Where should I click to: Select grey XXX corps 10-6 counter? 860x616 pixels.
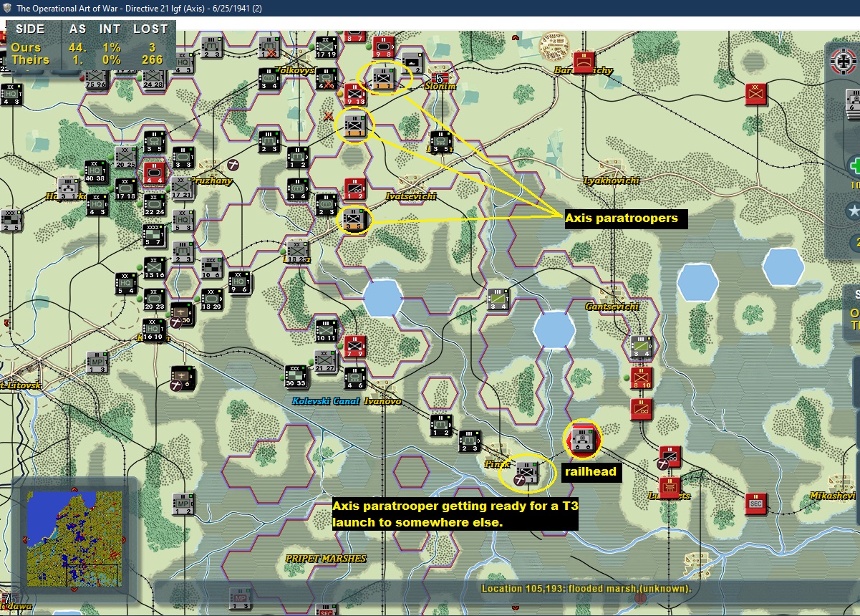point(211,268)
